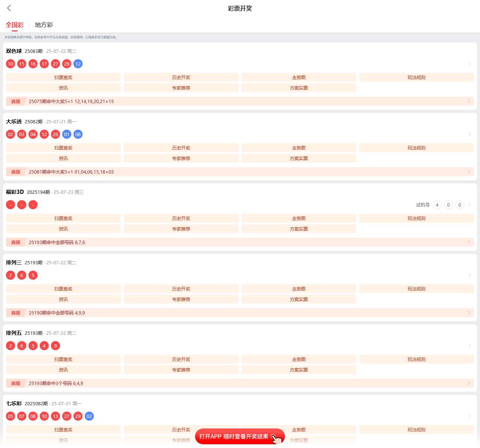
Task: View 走势图 for 排列三
Action: click(299, 289)
